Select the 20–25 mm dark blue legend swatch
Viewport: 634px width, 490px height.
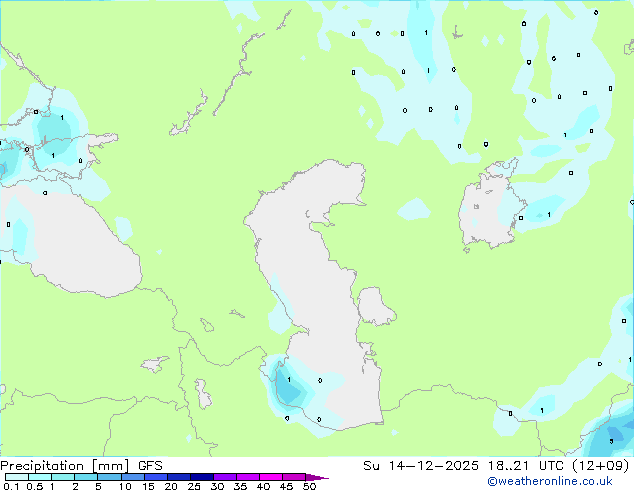(x=178, y=477)
